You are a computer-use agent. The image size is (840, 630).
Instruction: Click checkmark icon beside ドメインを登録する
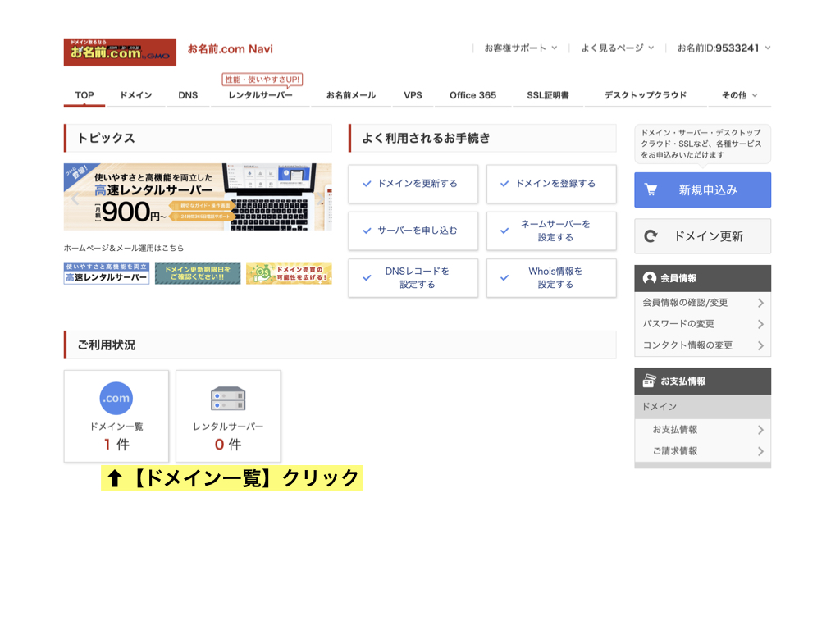(504, 184)
